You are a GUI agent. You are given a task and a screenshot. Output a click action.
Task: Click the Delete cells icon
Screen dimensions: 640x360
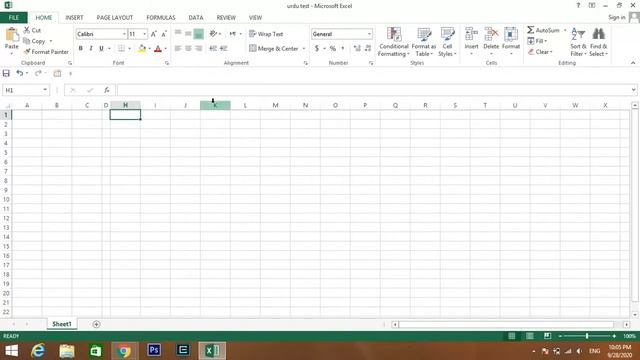pyautogui.click(x=491, y=34)
